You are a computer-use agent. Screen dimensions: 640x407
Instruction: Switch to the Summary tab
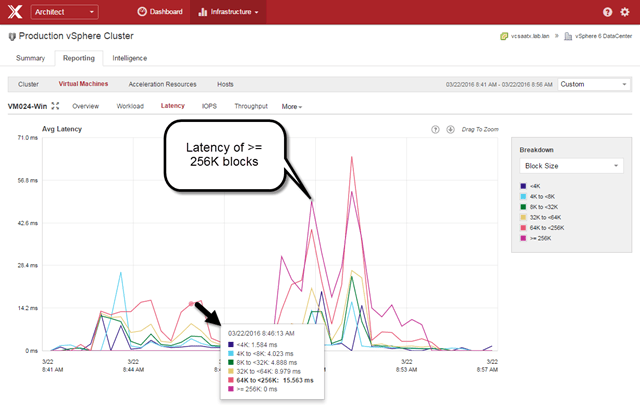[x=30, y=58]
